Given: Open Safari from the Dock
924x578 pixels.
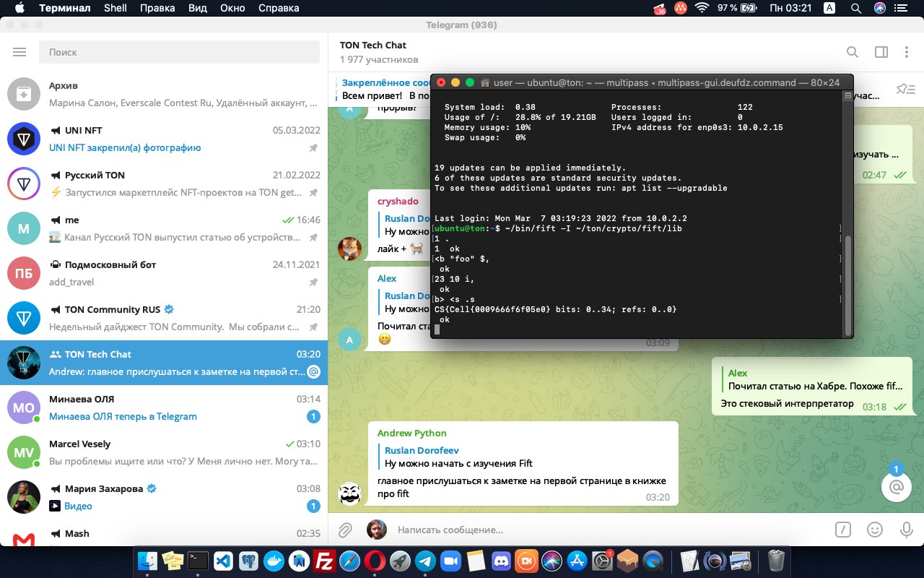Looking at the screenshot, I should (x=349, y=560).
